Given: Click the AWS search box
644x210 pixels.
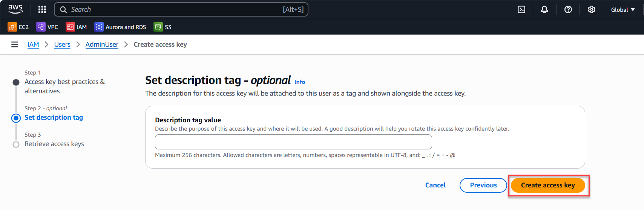Looking at the screenshot, I should pyautogui.click(x=181, y=9).
